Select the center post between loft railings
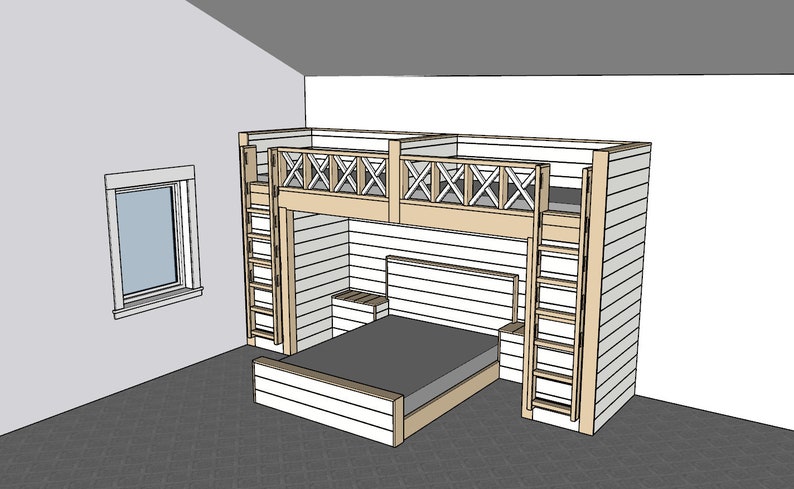 394,181
